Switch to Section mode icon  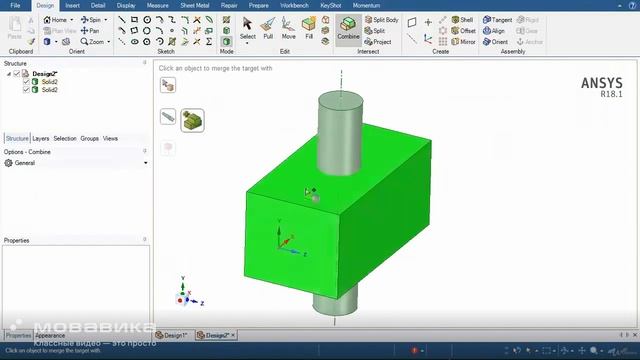227,31
